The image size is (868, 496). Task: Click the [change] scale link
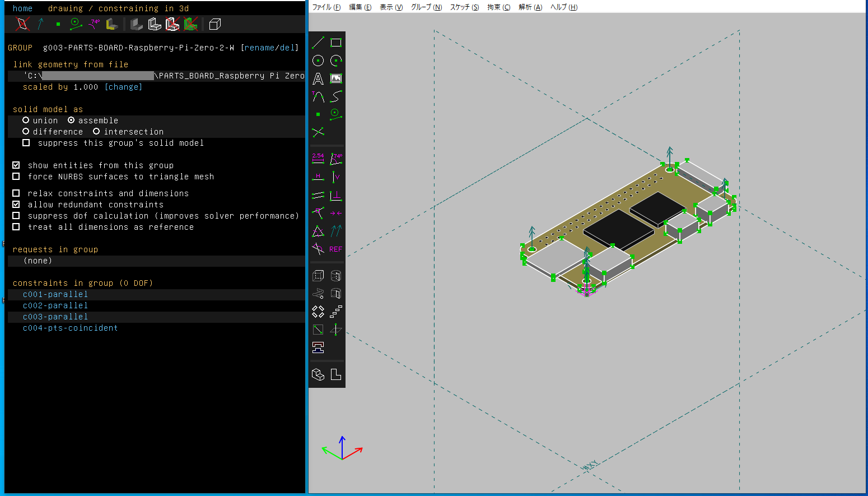(123, 87)
